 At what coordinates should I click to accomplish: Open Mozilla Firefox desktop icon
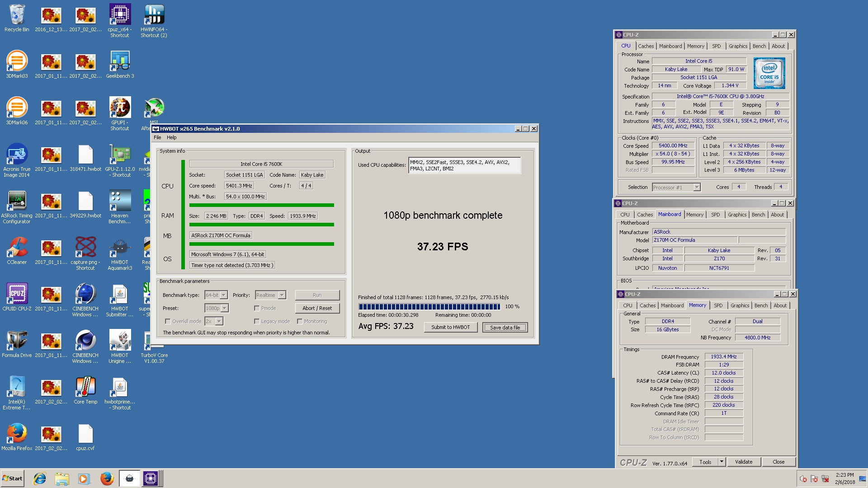pyautogui.click(x=17, y=436)
